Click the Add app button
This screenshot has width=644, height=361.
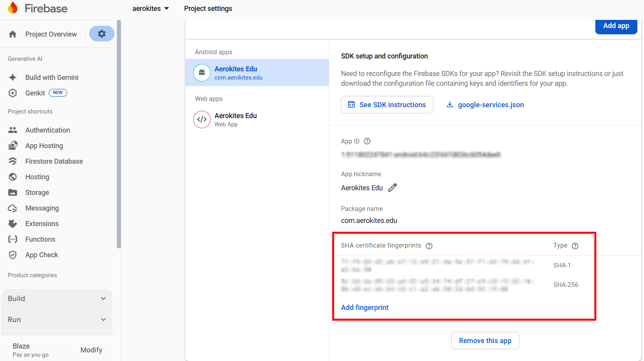coord(616,26)
